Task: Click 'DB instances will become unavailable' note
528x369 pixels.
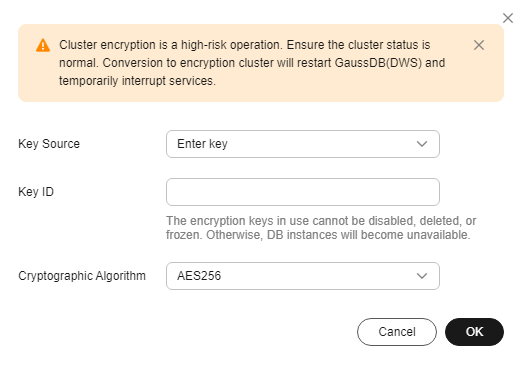Action: pyautogui.click(x=369, y=235)
